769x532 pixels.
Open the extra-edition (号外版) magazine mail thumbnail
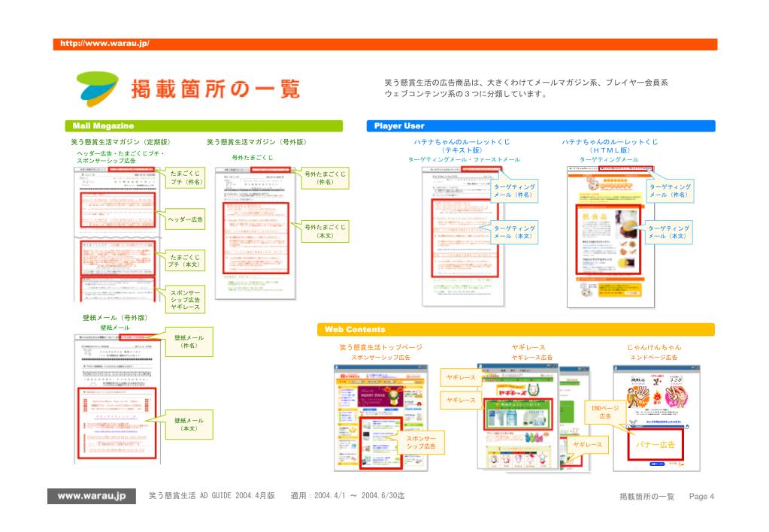point(256,233)
